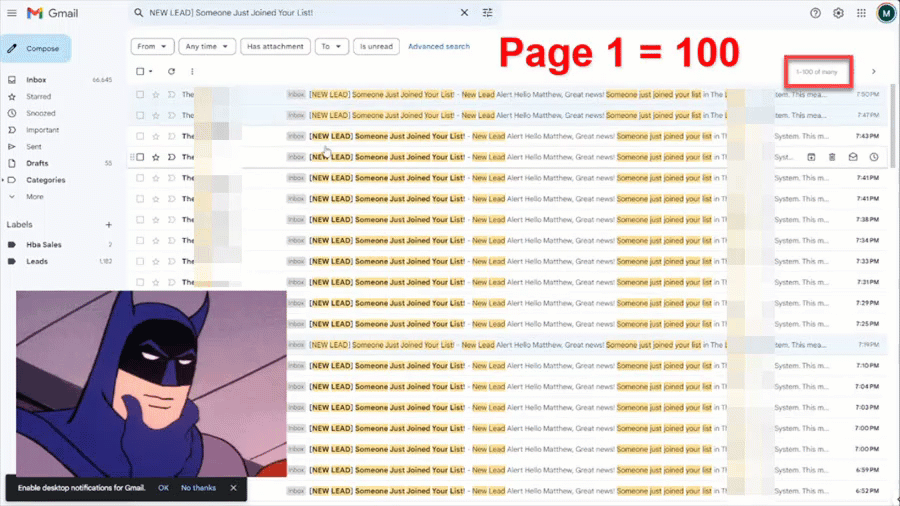900x506 pixels.
Task: Delete the hovered email with trash icon
Action: coord(832,157)
